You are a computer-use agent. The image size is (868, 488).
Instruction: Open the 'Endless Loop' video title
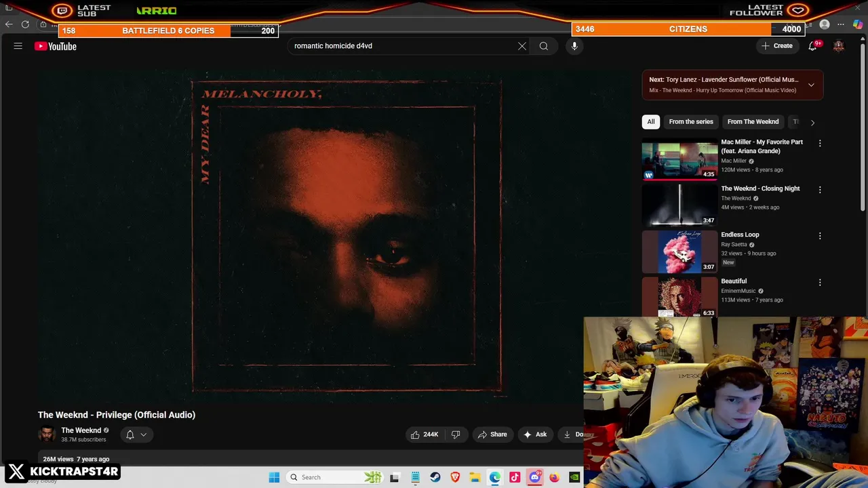tap(740, 235)
